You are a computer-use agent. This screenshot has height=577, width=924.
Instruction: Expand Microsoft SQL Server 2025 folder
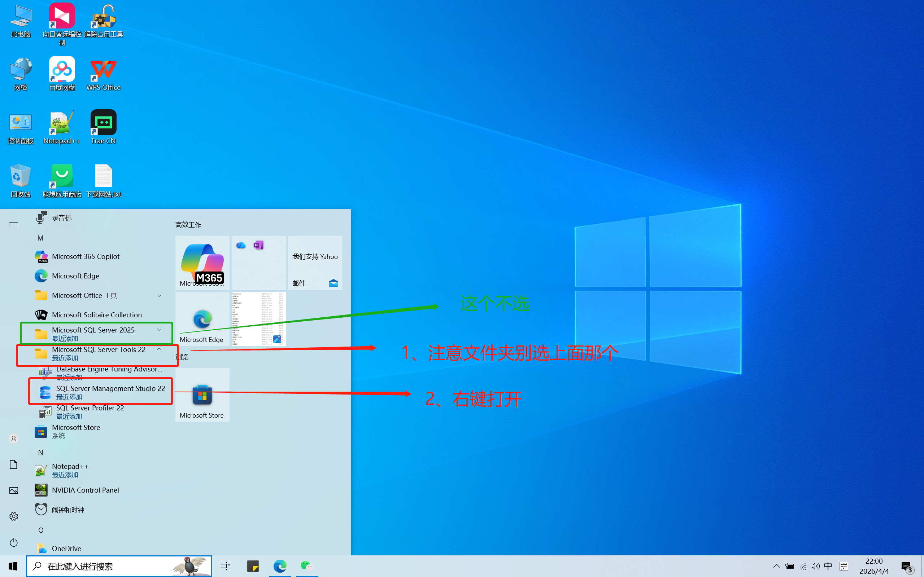point(159,330)
